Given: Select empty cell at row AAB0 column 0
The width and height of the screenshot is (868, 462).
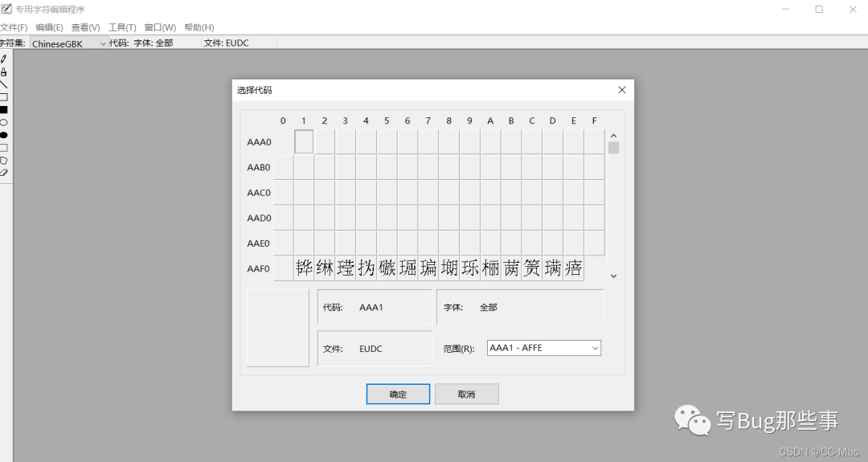Looking at the screenshot, I should 284,167.
